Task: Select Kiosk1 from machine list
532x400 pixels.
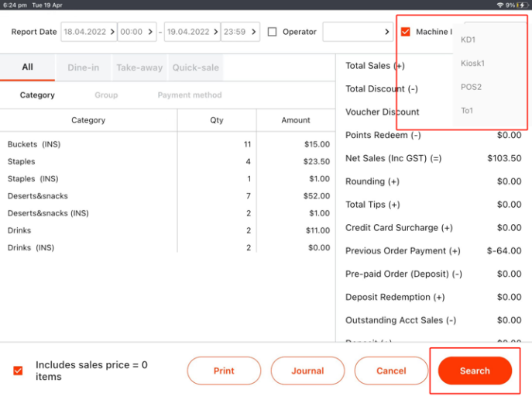Action: (472, 64)
